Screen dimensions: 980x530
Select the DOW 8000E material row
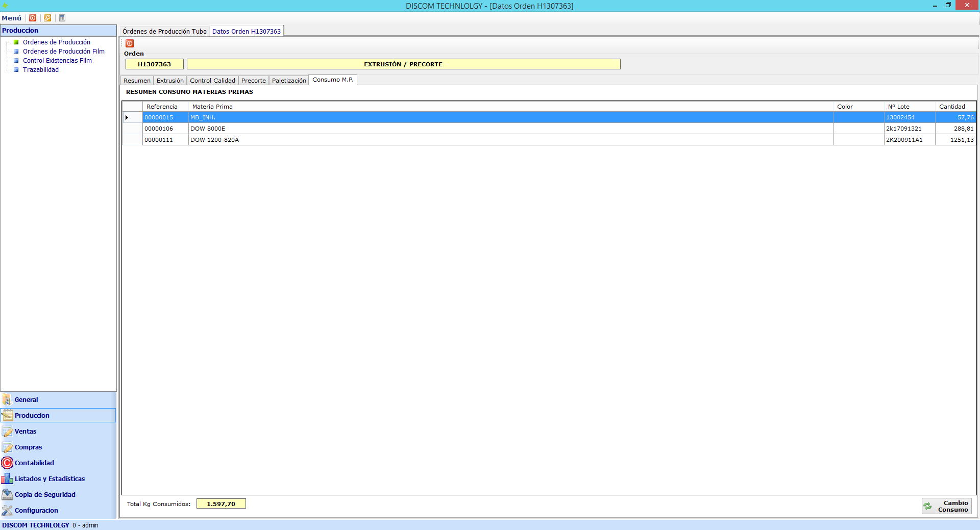[208, 129]
